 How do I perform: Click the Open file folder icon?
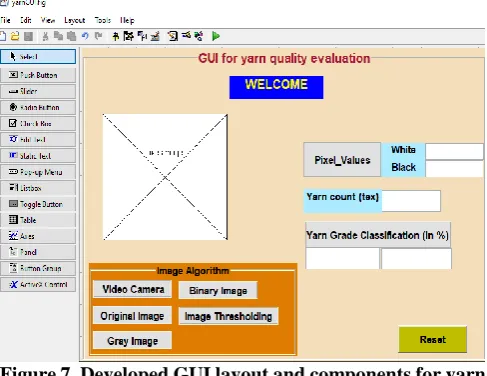15,36
